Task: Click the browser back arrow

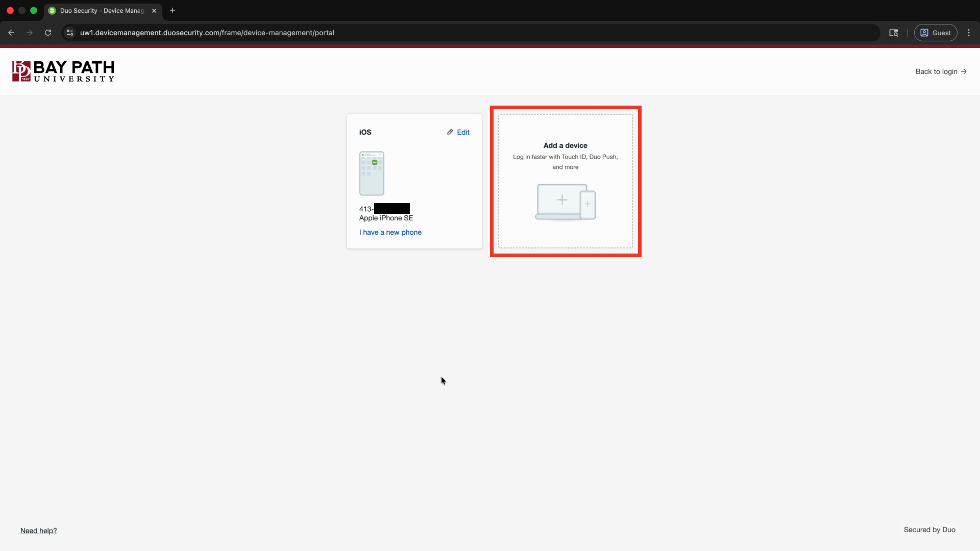Action: (x=11, y=33)
